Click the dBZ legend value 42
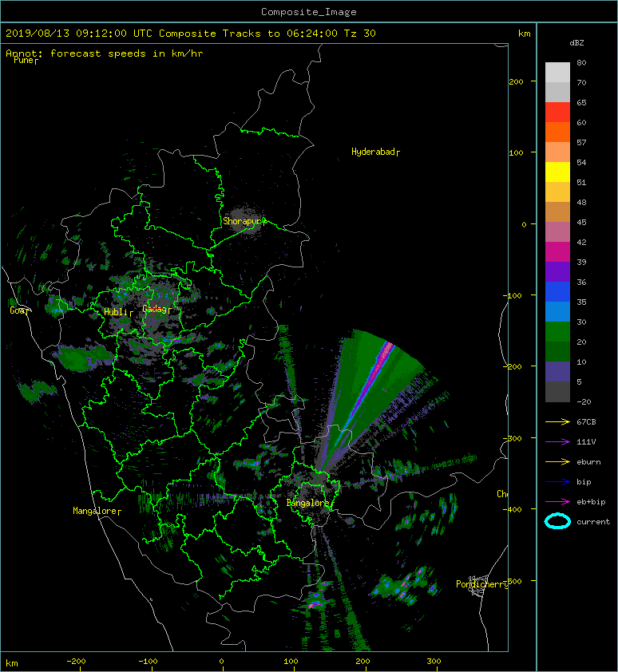Screen dimensions: 618x672 click(581, 242)
